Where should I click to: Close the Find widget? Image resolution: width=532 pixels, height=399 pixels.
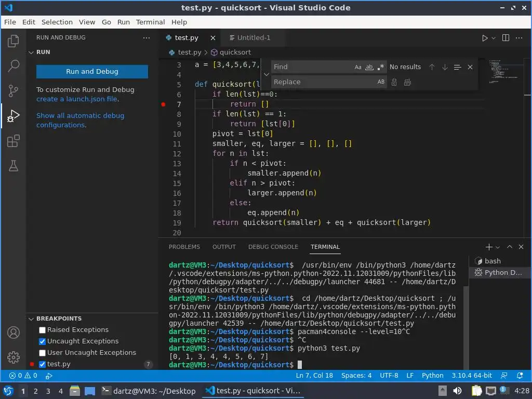[x=470, y=67]
